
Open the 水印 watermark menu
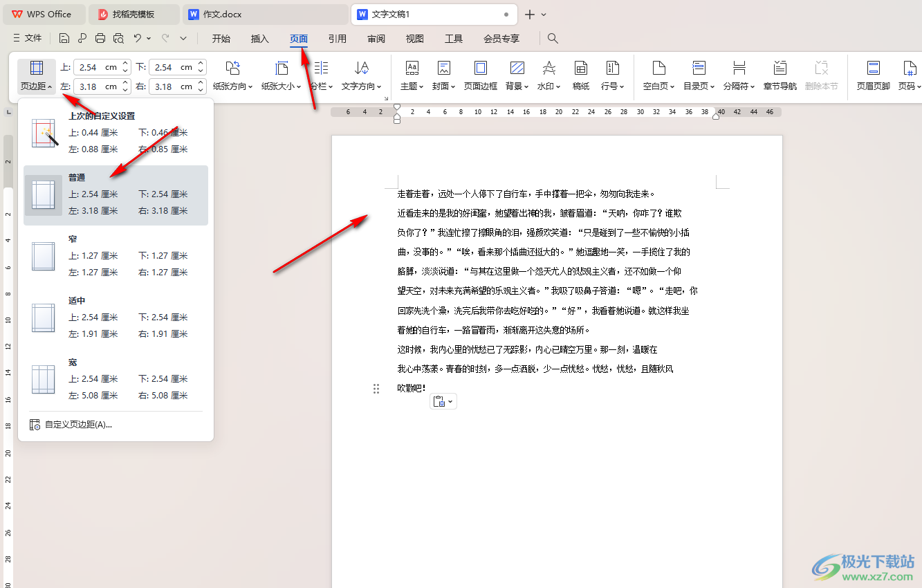coord(549,77)
